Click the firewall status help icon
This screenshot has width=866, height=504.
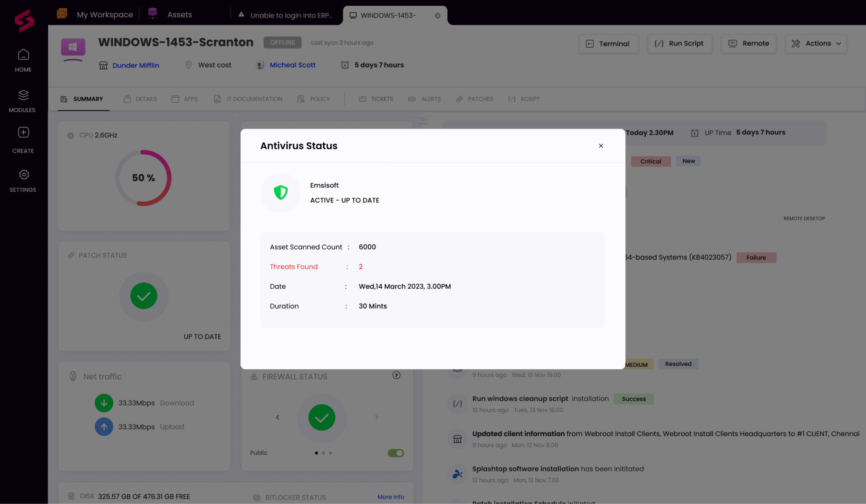point(396,375)
